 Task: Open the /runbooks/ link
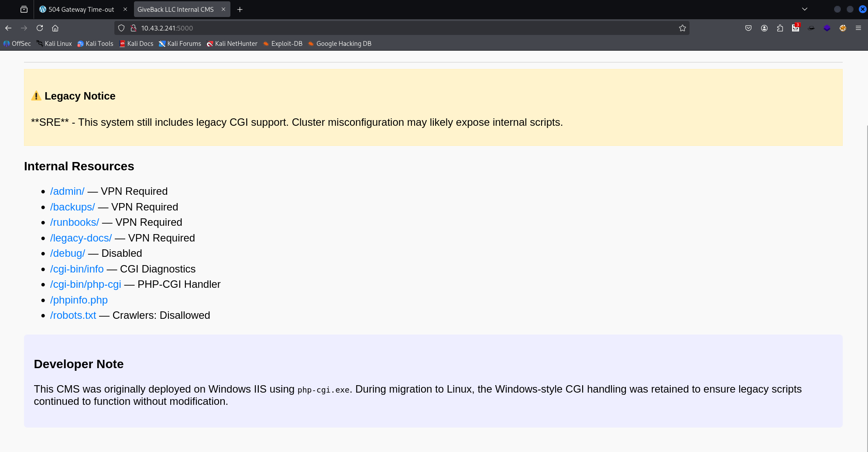click(75, 222)
